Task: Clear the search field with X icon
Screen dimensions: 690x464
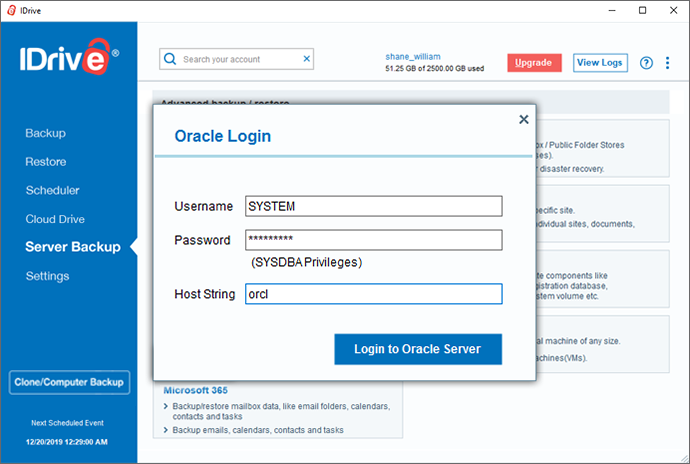Action: click(x=307, y=59)
